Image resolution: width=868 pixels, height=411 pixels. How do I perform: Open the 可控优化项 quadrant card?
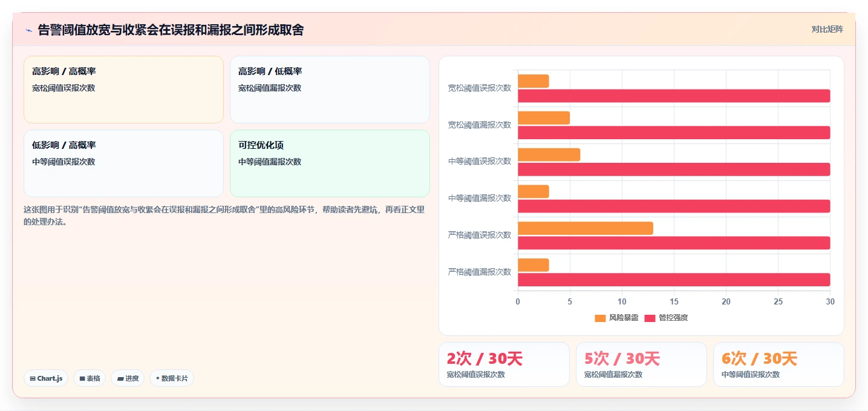[330, 163]
